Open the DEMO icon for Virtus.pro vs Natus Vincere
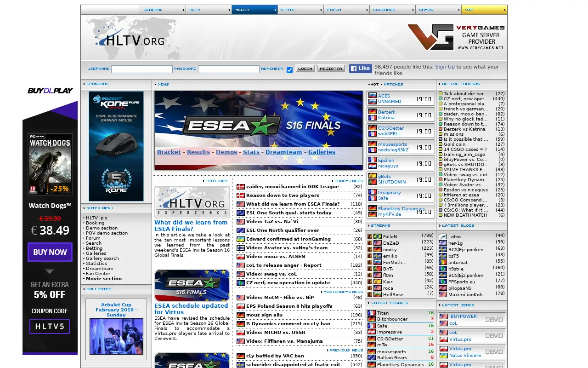 [x=494, y=352]
